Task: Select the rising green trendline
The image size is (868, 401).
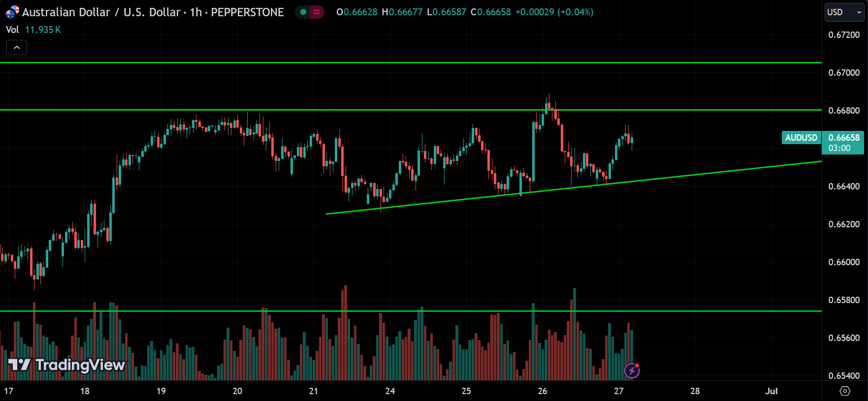Action: 574,187
